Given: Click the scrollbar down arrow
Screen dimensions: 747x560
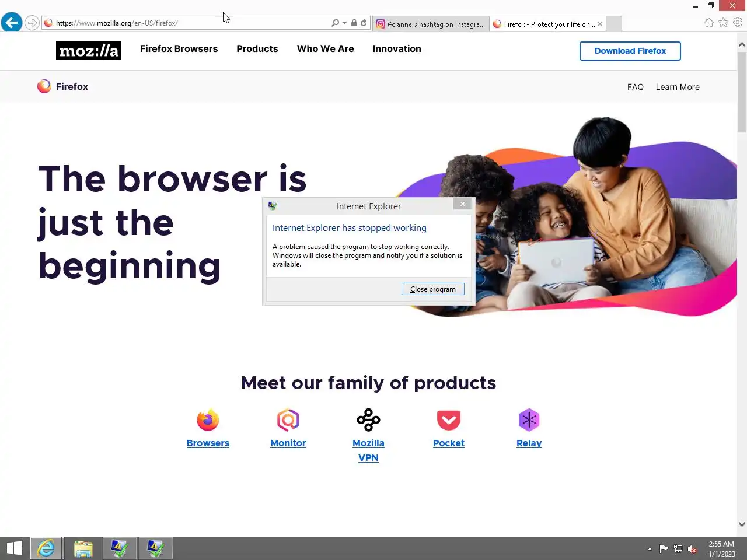Looking at the screenshot, I should pos(742,524).
